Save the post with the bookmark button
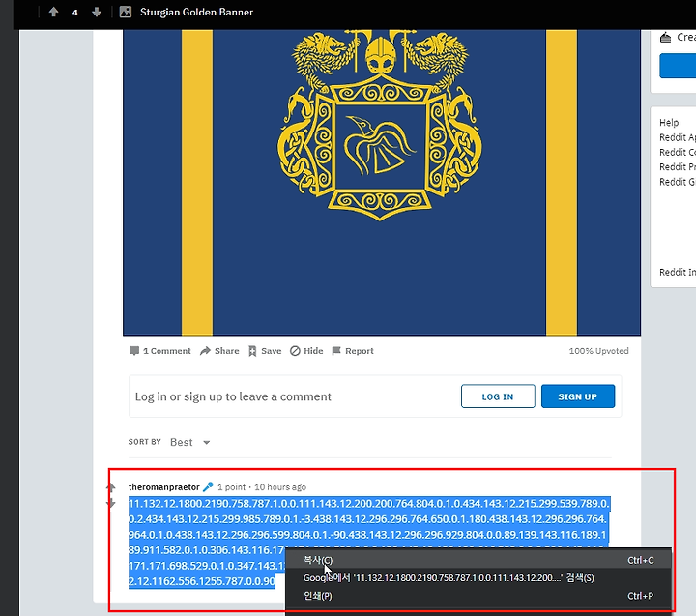Image resolution: width=696 pixels, height=616 pixels. pyautogui.click(x=265, y=351)
